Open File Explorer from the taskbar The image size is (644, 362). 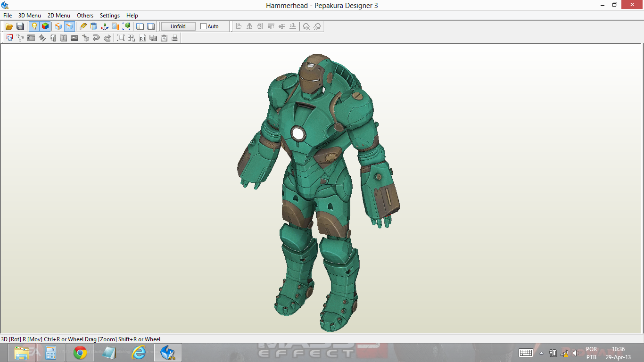pos(22,353)
